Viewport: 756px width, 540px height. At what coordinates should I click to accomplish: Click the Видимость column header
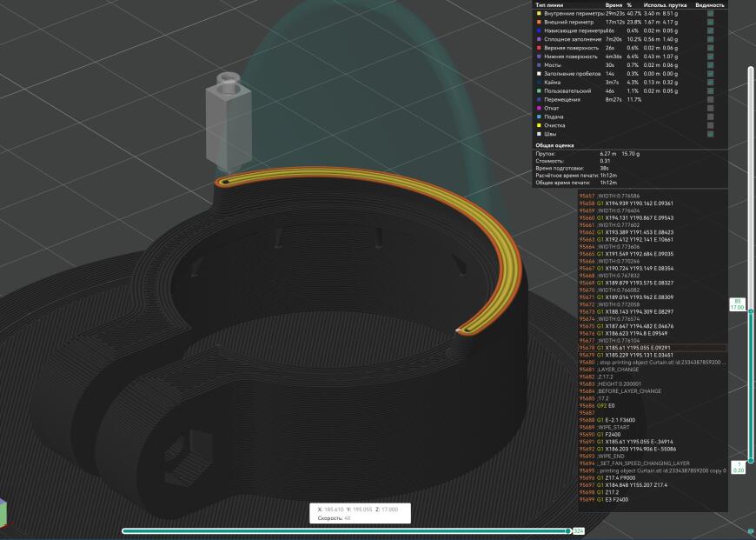[x=710, y=4]
